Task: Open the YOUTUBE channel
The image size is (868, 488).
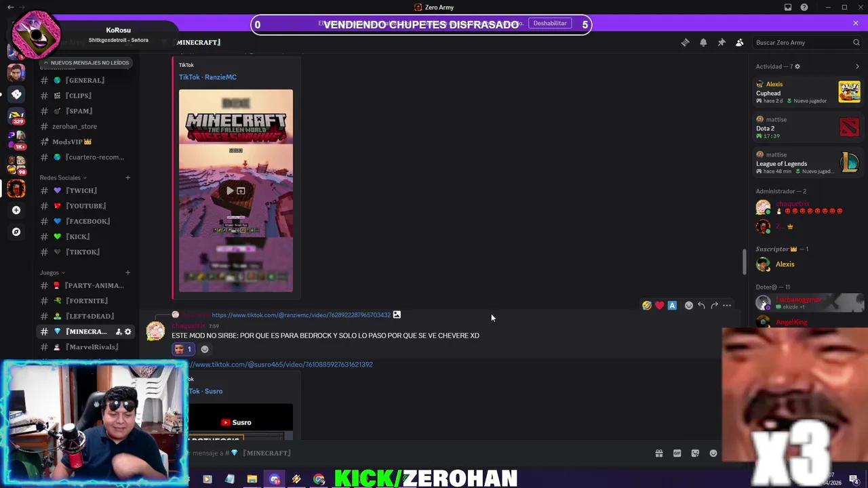Action: 85,206
